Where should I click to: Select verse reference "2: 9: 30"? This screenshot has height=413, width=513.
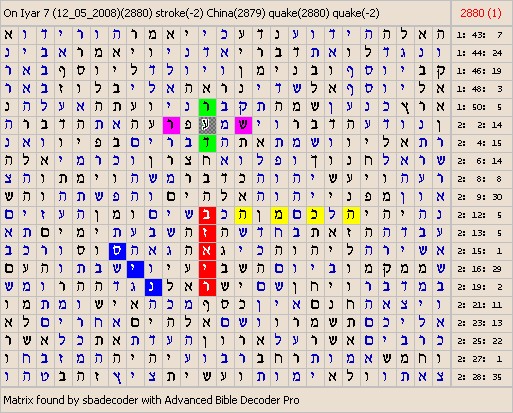coord(479,197)
